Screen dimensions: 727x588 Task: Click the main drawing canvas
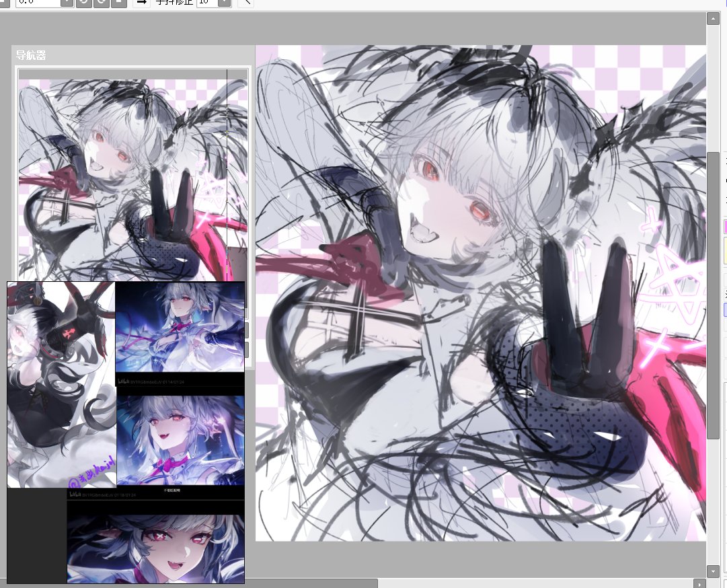click(481, 293)
